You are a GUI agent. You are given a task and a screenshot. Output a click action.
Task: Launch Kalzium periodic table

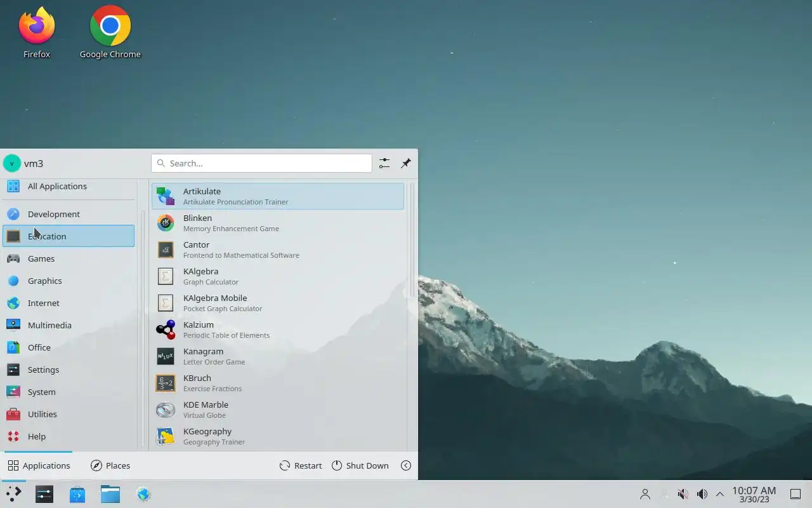(x=278, y=330)
